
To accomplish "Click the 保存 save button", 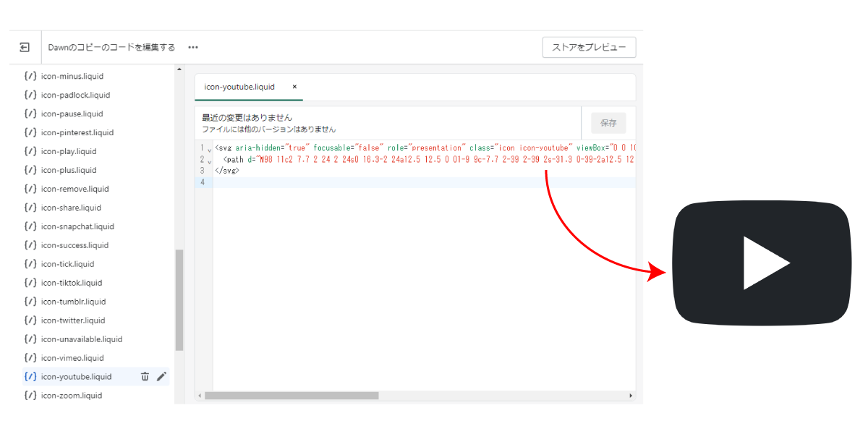I will [x=608, y=123].
